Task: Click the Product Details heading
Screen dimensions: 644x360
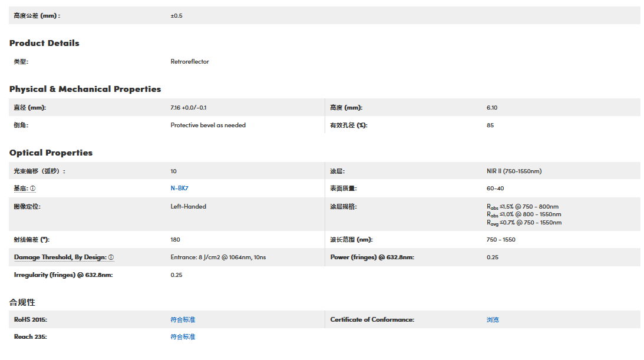Action: coord(44,43)
